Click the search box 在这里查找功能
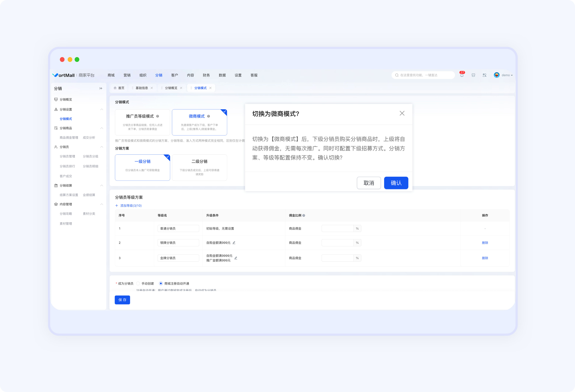The height and width of the screenshot is (392, 575). 423,75
